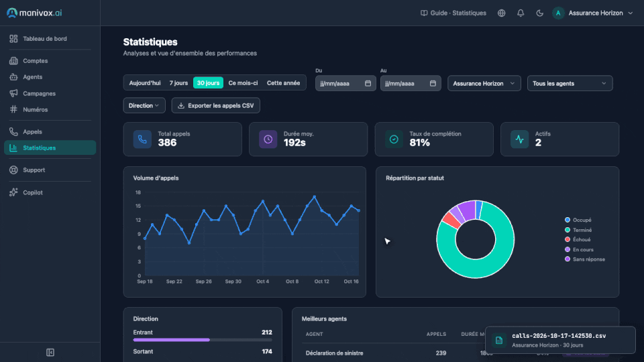Click the Total appels value 386
Viewport: 644px width, 362px height.
(x=167, y=142)
